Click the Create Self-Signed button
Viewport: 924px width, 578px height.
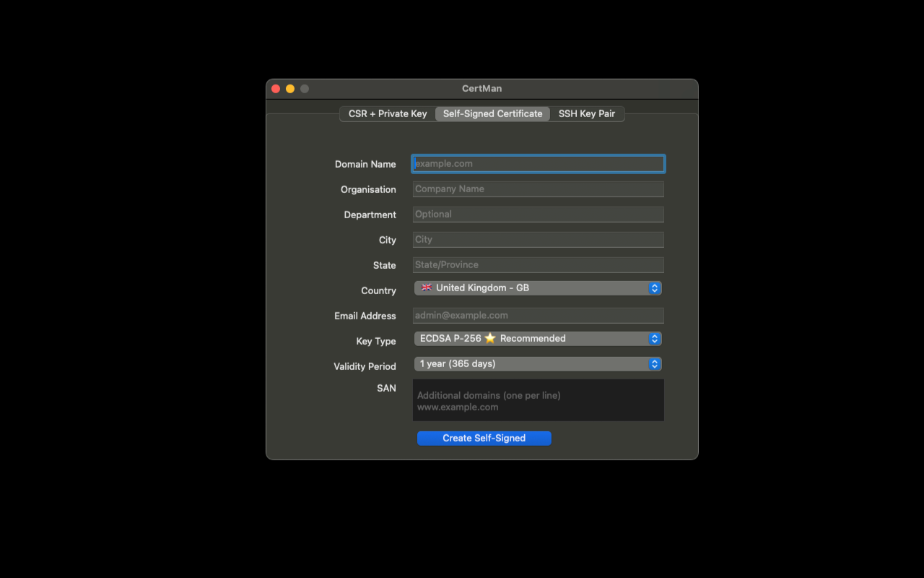484,438
